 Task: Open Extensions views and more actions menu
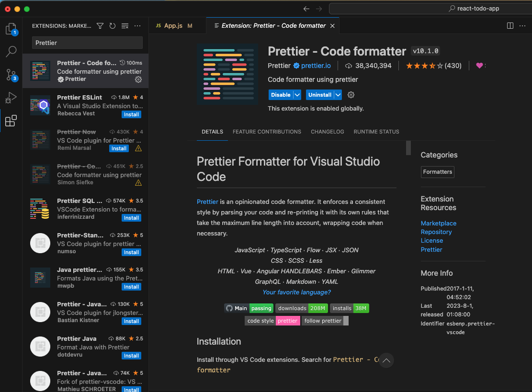coord(137,26)
